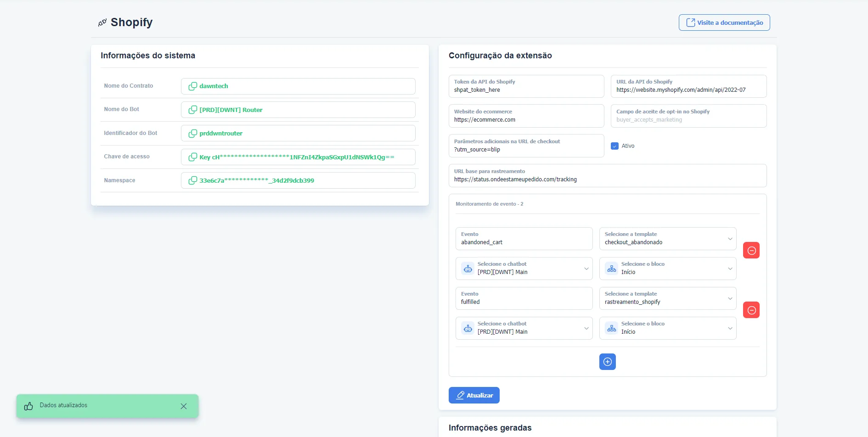Add a new event monitoring row

(x=608, y=362)
